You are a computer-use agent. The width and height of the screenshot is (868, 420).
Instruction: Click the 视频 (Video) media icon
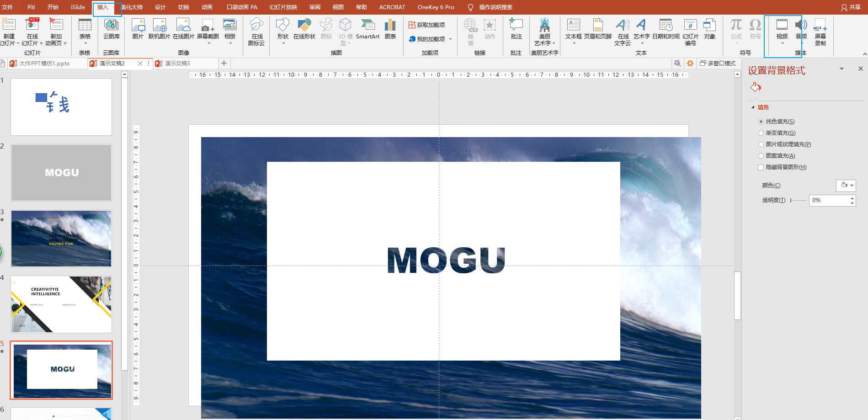782,25
